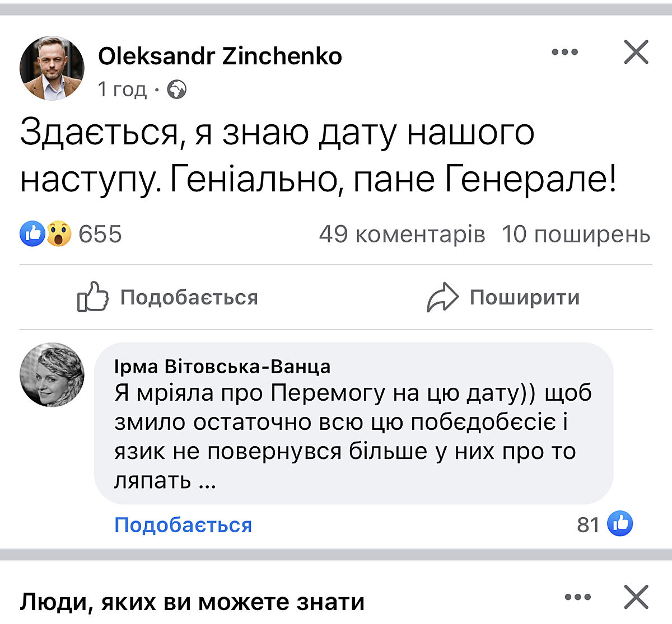Open the post's "1 год" timestamp
This screenshot has height=624, width=672.
coord(122,89)
